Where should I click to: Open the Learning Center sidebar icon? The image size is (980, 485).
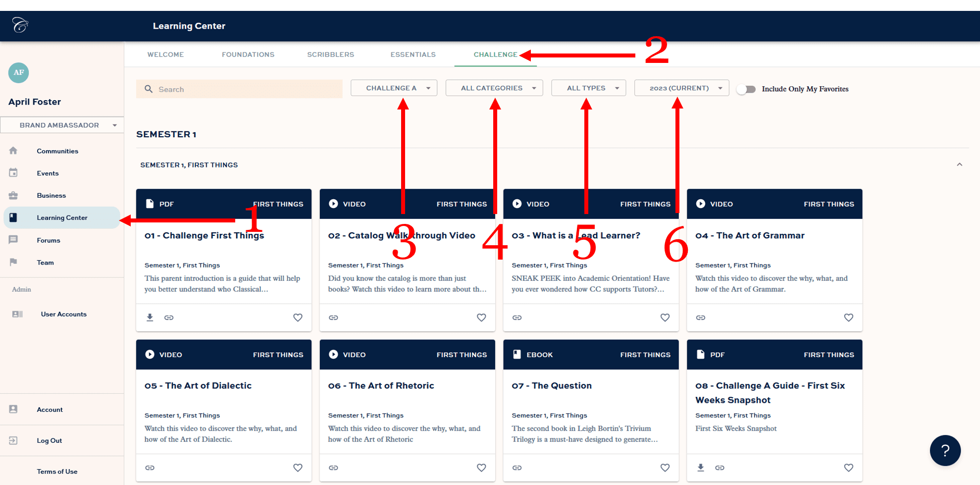tap(13, 217)
